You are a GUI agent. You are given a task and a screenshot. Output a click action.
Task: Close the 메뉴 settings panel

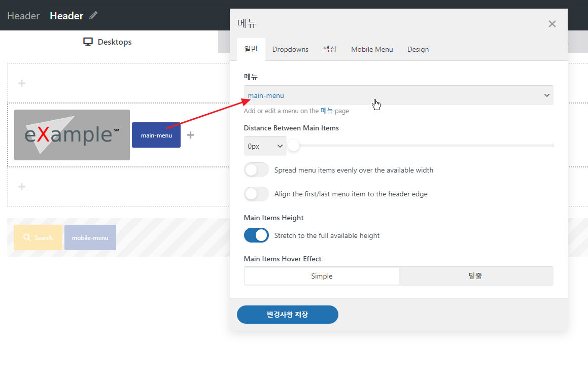tap(552, 24)
